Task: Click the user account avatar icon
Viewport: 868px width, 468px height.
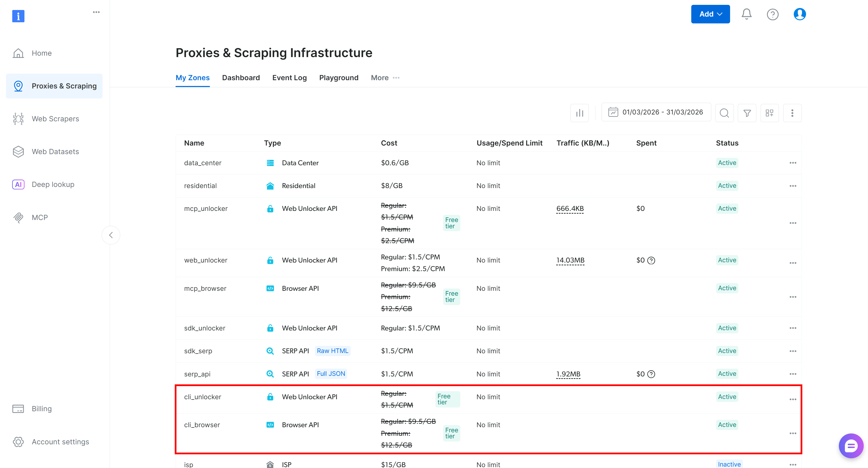Action: (799, 14)
